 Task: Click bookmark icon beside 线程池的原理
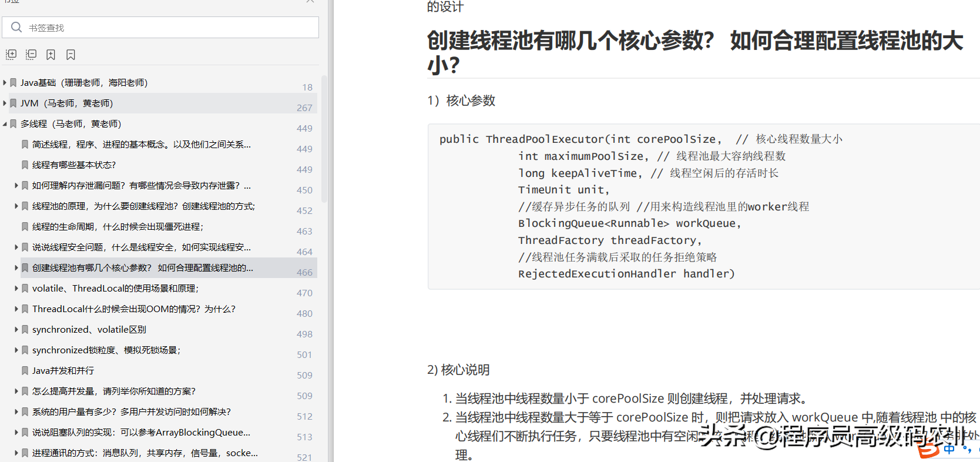[25, 206]
